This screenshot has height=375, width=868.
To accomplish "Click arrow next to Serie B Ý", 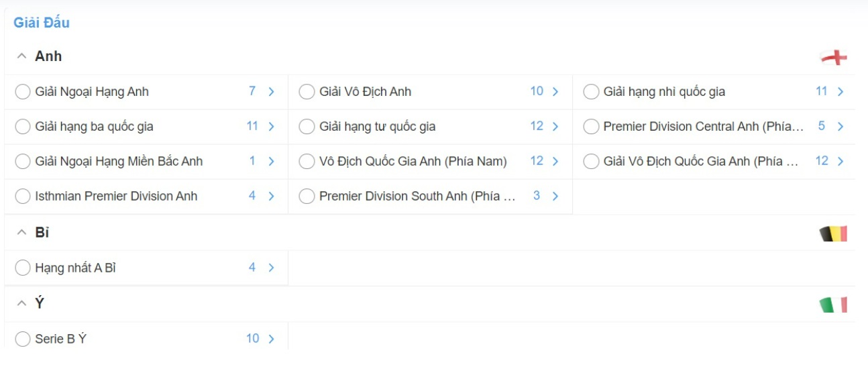I will [271, 339].
